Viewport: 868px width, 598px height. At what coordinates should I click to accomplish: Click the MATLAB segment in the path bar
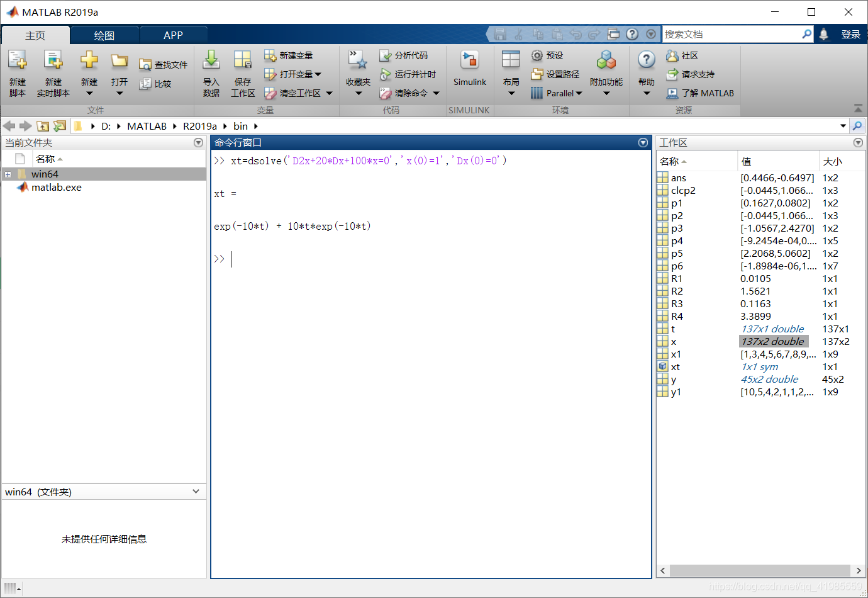[147, 126]
